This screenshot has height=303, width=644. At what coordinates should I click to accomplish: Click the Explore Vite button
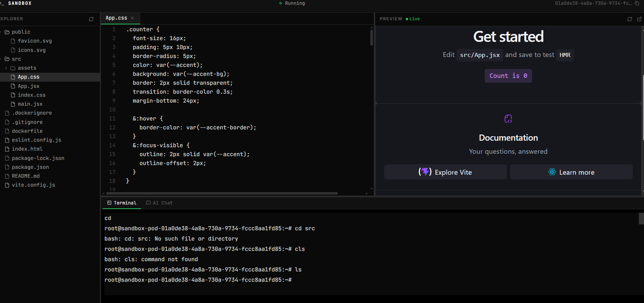(x=445, y=172)
